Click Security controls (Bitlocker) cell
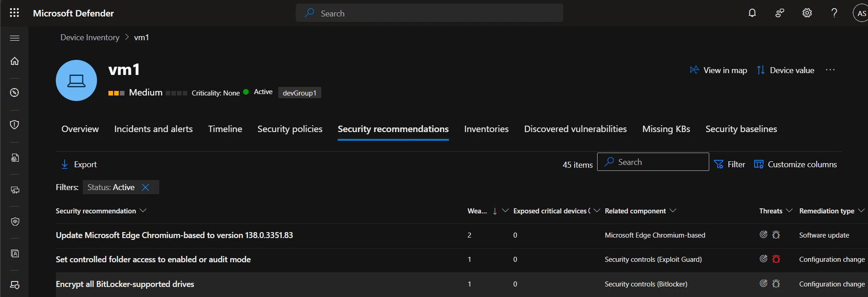 pos(646,284)
